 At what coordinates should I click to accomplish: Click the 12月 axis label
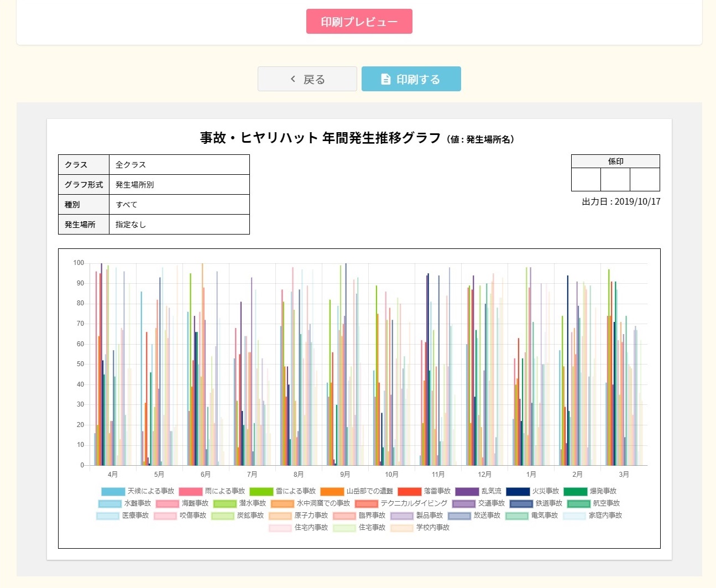pos(484,475)
